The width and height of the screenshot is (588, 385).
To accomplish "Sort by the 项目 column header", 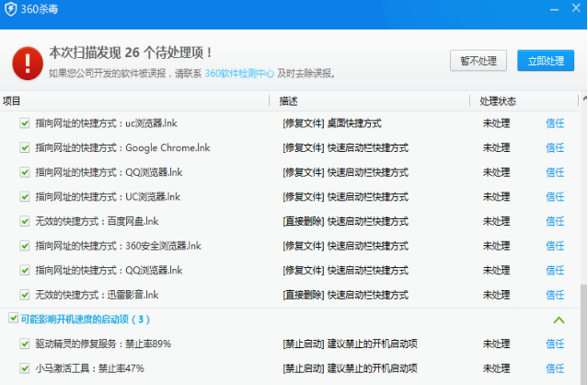I will [x=12, y=99].
